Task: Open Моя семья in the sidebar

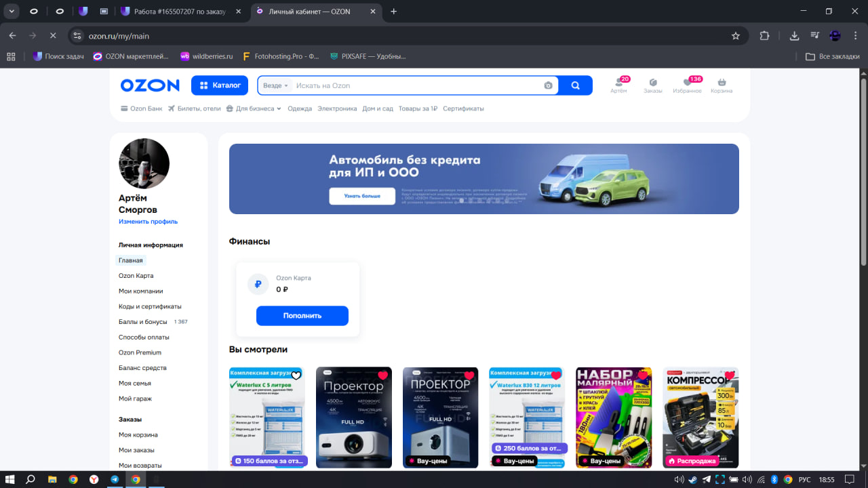Action: 134,383
